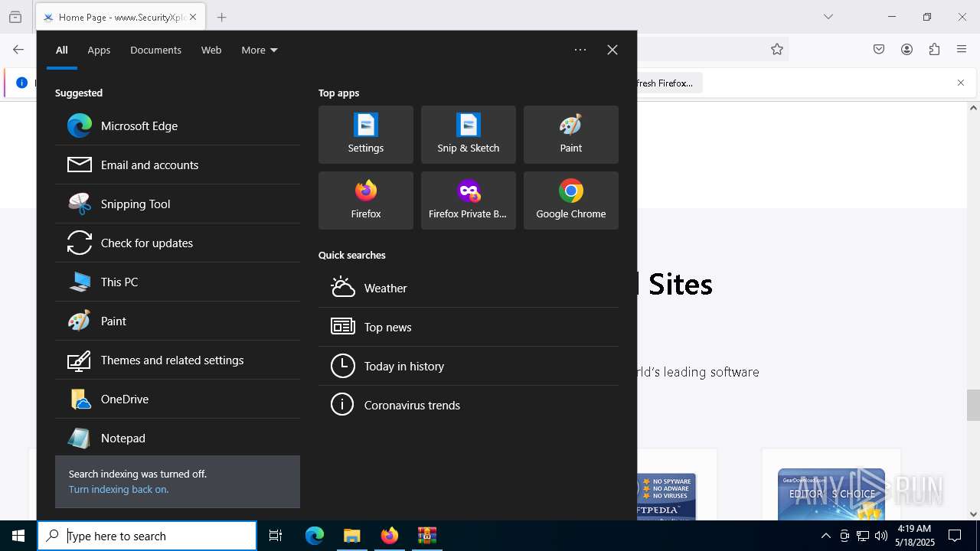Viewport: 980px width, 551px height.
Task: Open the clock and date flyout
Action: pyautogui.click(x=914, y=536)
